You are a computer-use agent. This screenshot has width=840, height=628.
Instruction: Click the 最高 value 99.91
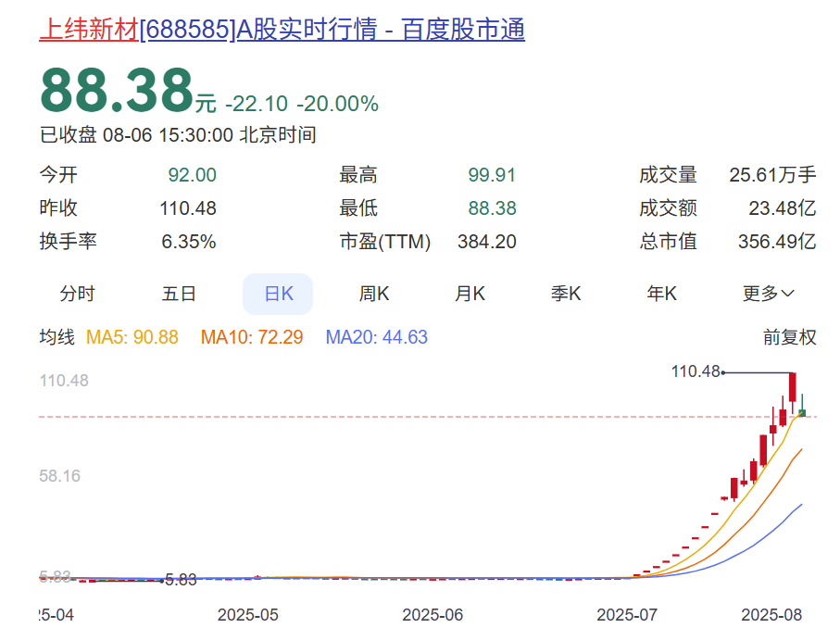pos(492,175)
